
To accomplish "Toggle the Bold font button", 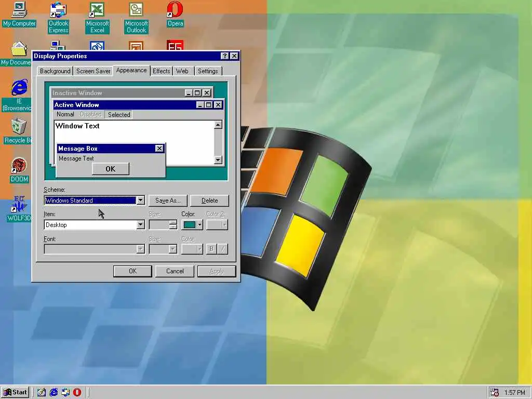I will tap(211, 249).
